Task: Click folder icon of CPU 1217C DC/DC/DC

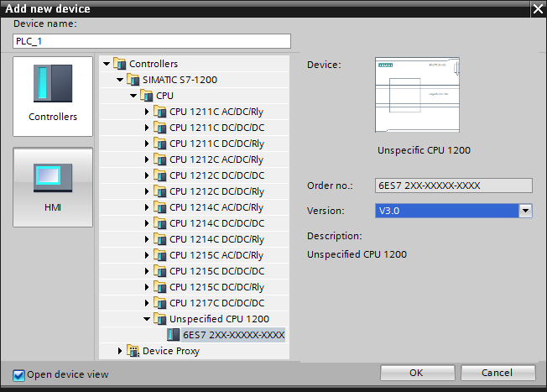Action: pyautogui.click(x=159, y=303)
